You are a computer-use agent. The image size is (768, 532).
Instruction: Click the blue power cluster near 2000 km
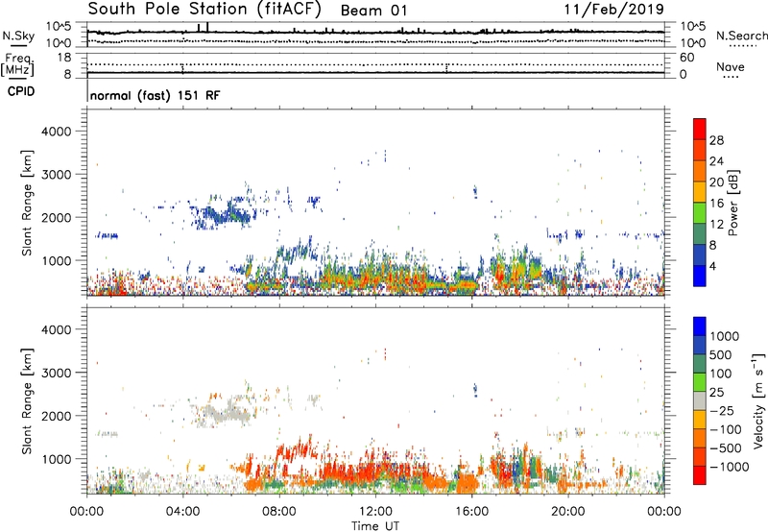[x=224, y=214]
